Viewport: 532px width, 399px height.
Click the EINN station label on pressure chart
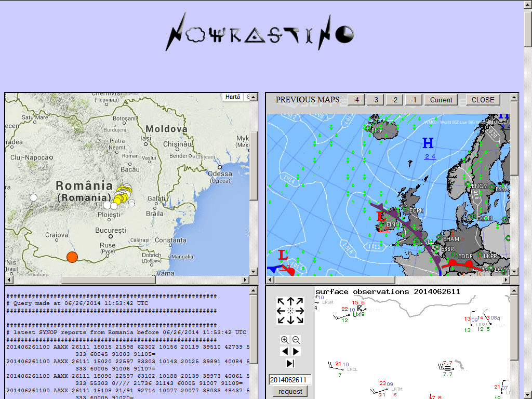pyautogui.click(x=393, y=224)
